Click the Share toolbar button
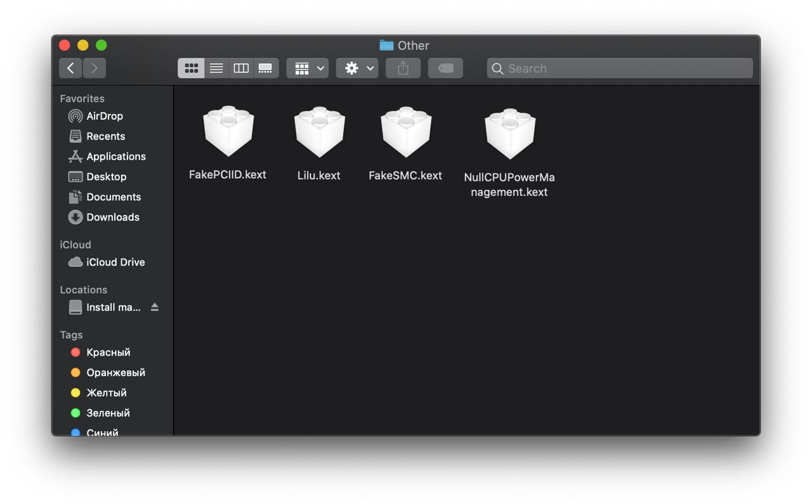Viewport: 812px width, 504px height. (x=403, y=68)
